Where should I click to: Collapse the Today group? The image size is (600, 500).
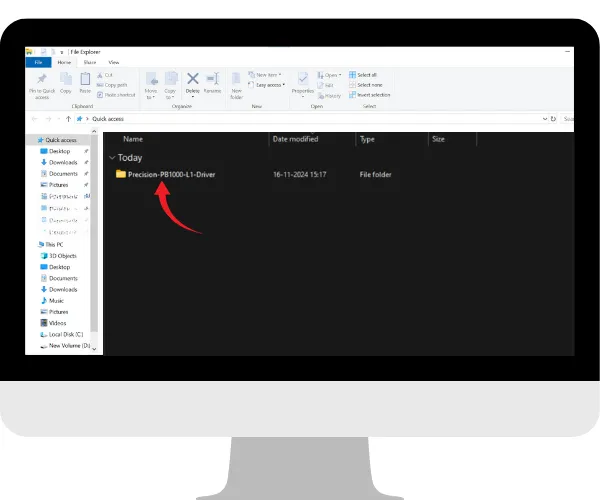(x=112, y=158)
